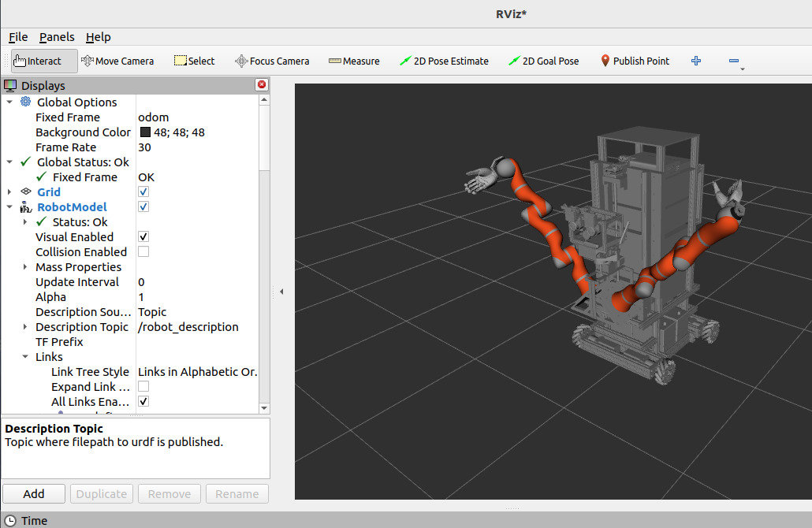Uncheck All Links Enabled checkbox

pos(143,402)
